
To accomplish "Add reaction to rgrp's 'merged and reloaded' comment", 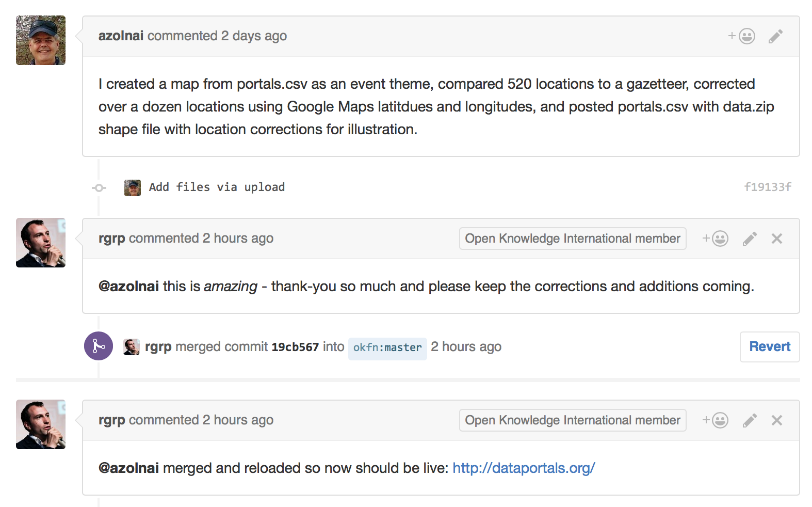I will coord(715,420).
